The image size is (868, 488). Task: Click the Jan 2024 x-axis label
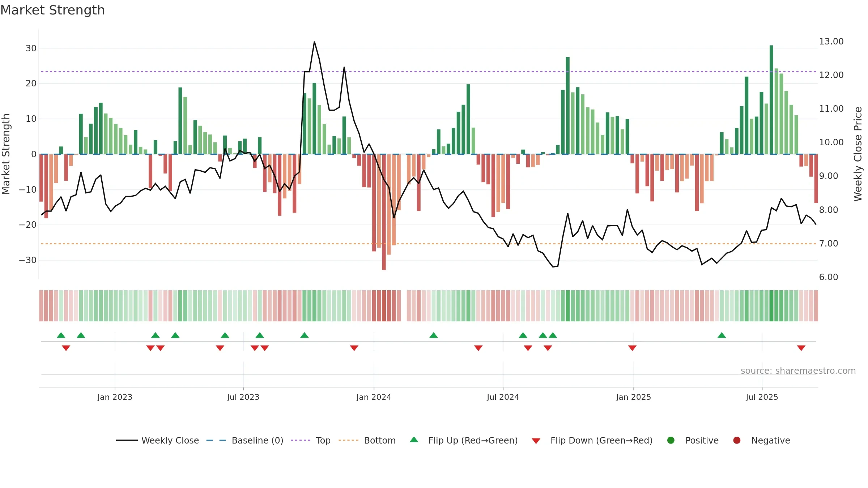click(x=374, y=397)
